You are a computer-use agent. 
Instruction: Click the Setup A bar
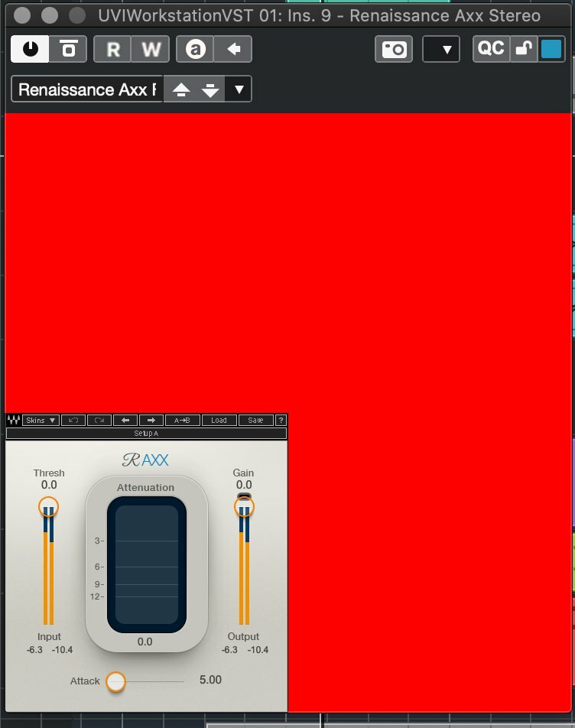[147, 433]
